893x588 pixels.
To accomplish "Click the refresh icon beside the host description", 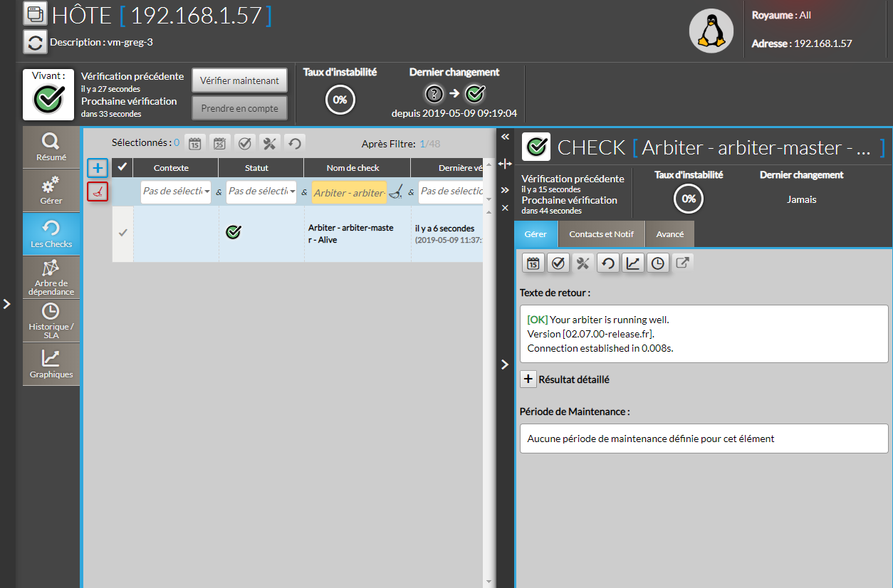I will 35,42.
